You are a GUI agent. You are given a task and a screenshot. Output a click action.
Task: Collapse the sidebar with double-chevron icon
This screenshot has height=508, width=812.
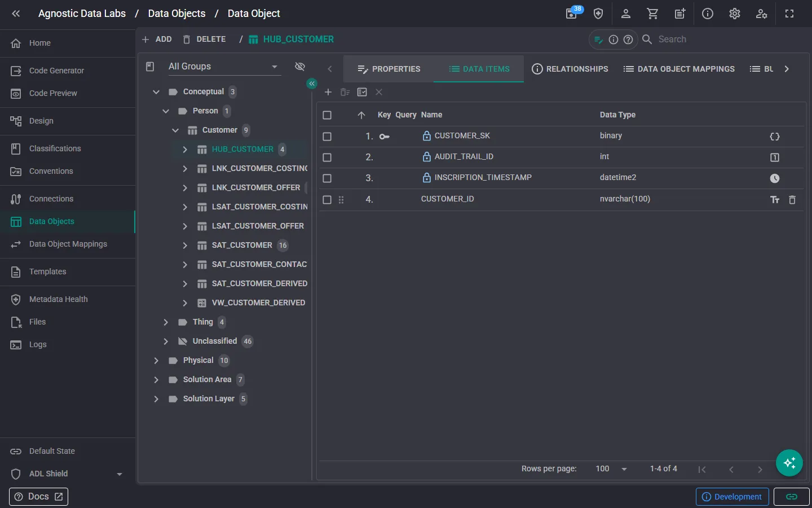[16, 14]
